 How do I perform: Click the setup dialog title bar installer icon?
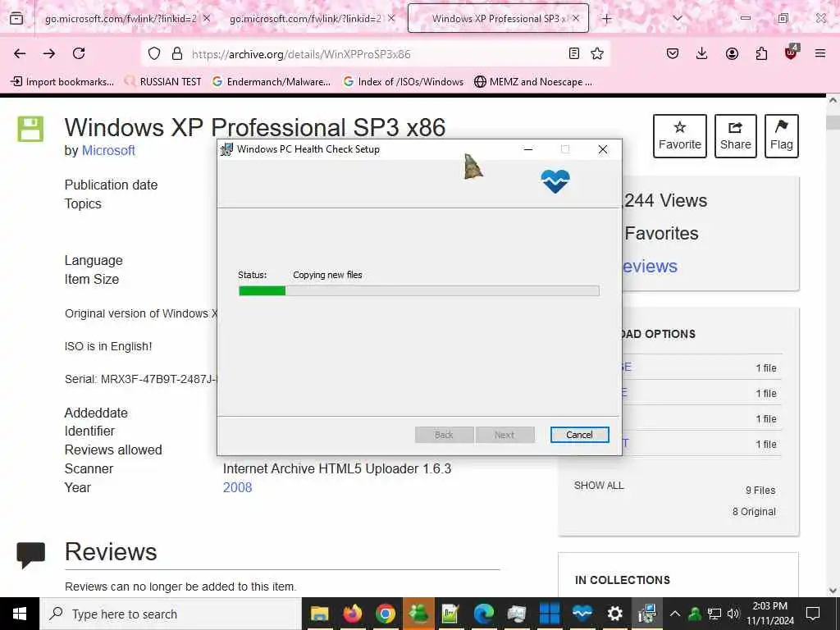click(x=226, y=149)
